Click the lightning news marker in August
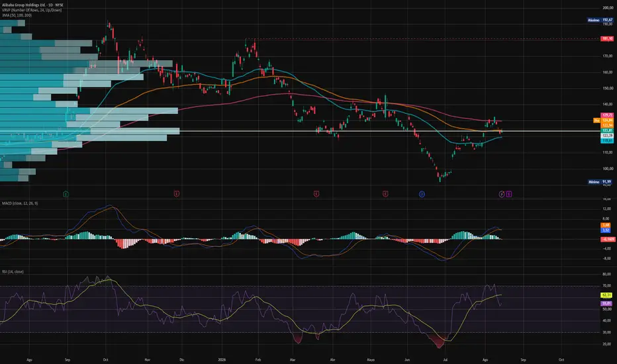 point(502,194)
